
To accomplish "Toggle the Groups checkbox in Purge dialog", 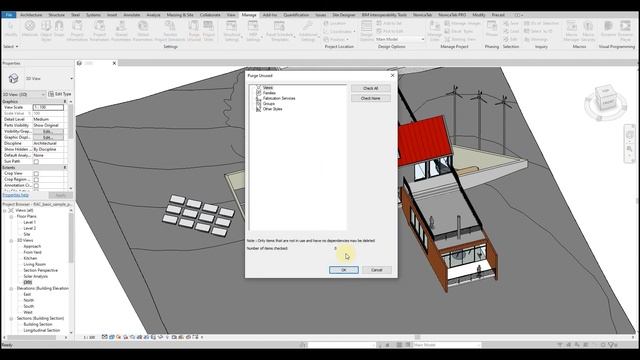I will click(258, 104).
